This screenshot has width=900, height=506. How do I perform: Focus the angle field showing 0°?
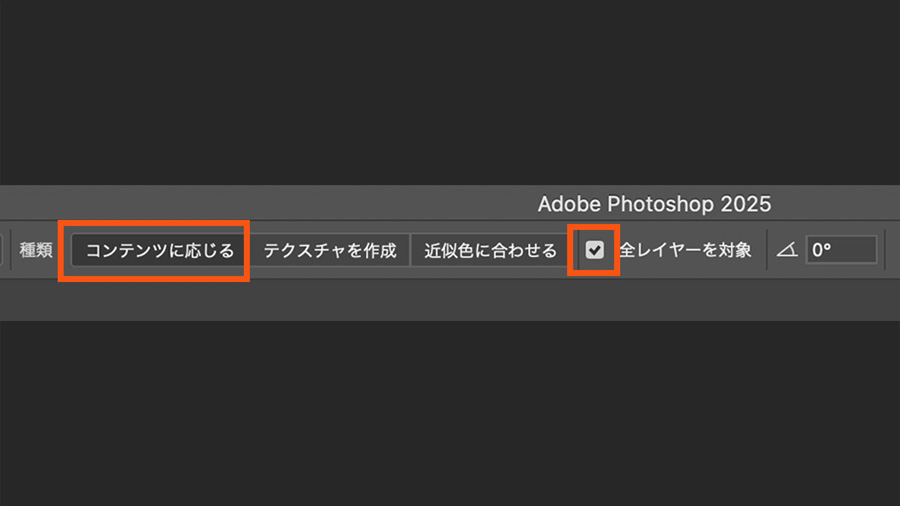coord(841,250)
